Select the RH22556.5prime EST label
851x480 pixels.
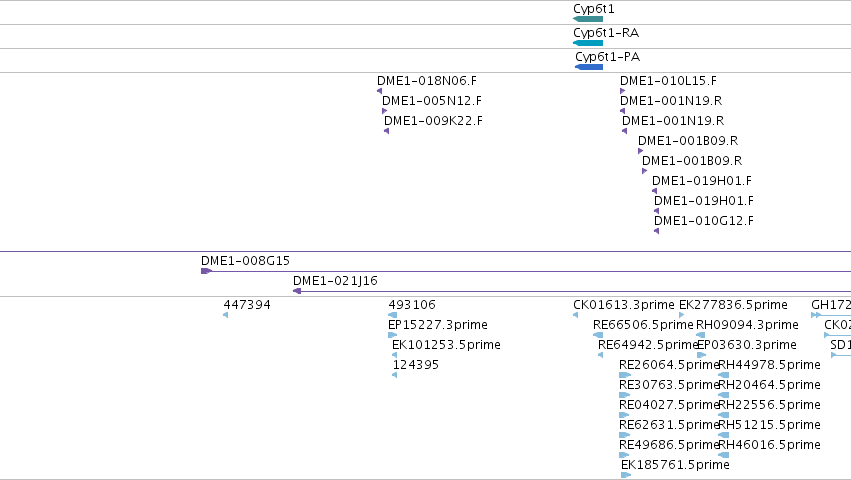click(x=770, y=405)
